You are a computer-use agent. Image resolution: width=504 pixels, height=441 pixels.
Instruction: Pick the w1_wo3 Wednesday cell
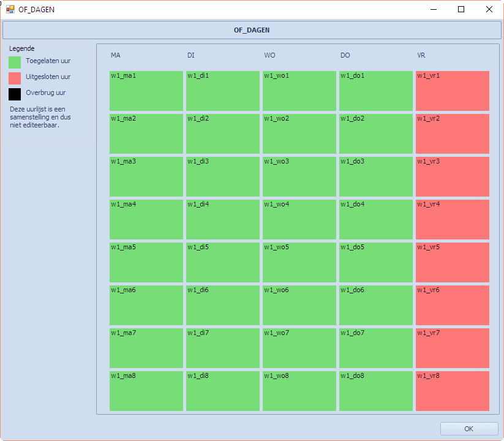pyautogui.click(x=299, y=176)
